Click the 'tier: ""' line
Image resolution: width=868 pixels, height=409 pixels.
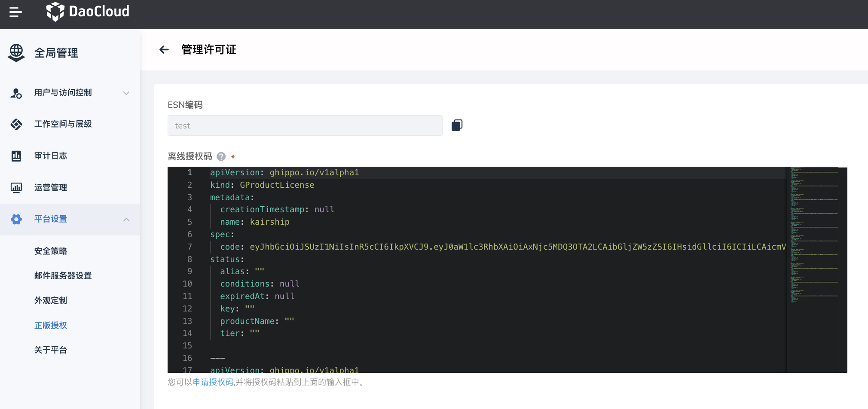coord(240,333)
